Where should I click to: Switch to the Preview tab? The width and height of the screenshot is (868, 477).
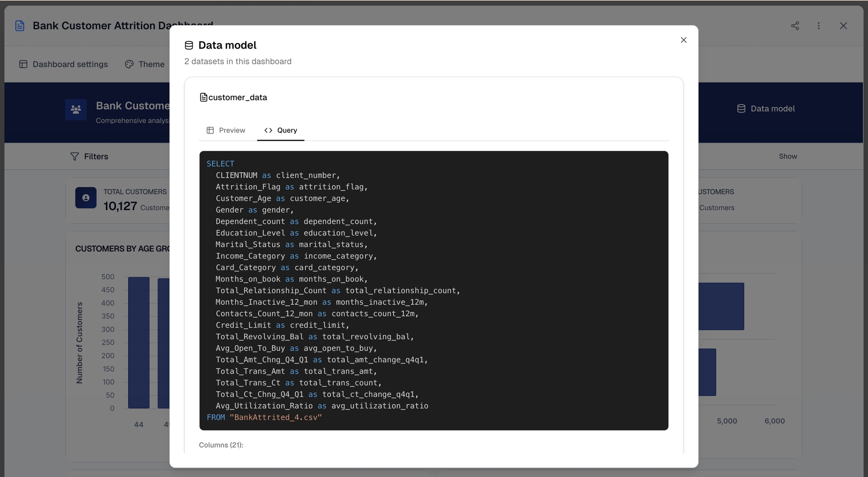point(226,130)
